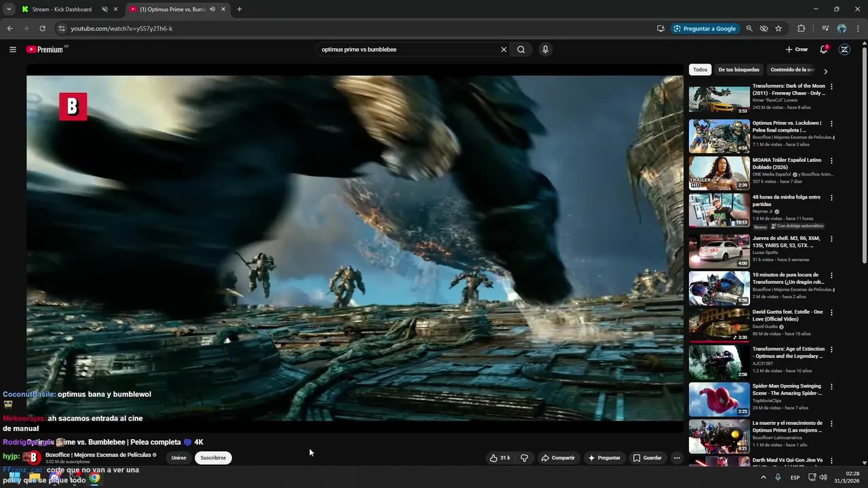The height and width of the screenshot is (488, 868).
Task: Start voice search with the microphone icon
Action: coord(545,49)
